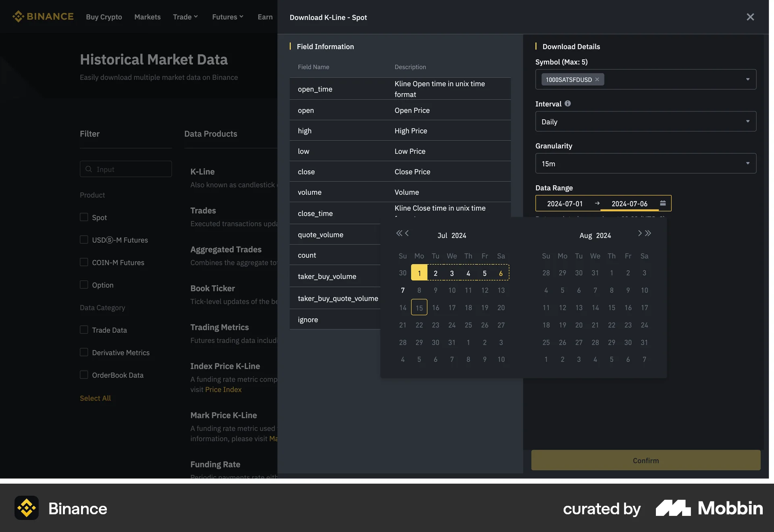Check the Spot product checkbox

83,217
